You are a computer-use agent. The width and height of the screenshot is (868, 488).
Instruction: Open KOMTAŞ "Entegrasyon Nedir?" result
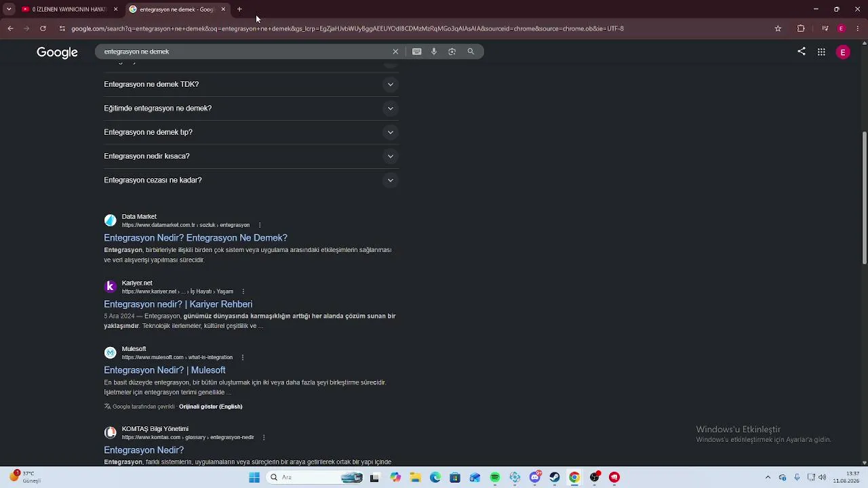(x=144, y=450)
